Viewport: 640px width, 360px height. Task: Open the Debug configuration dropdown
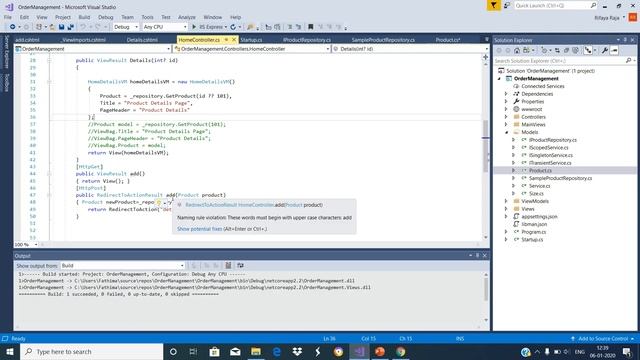click(x=126, y=27)
